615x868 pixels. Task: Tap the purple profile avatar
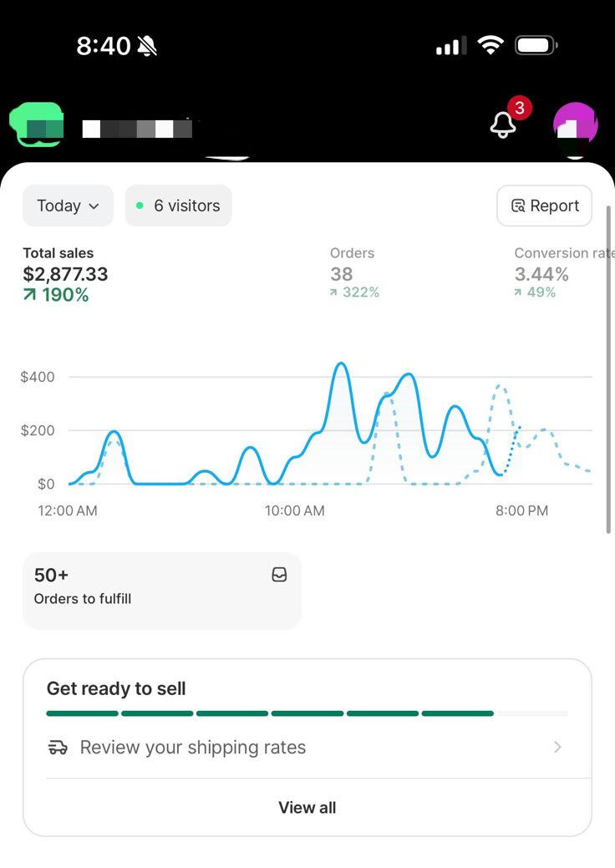click(575, 126)
